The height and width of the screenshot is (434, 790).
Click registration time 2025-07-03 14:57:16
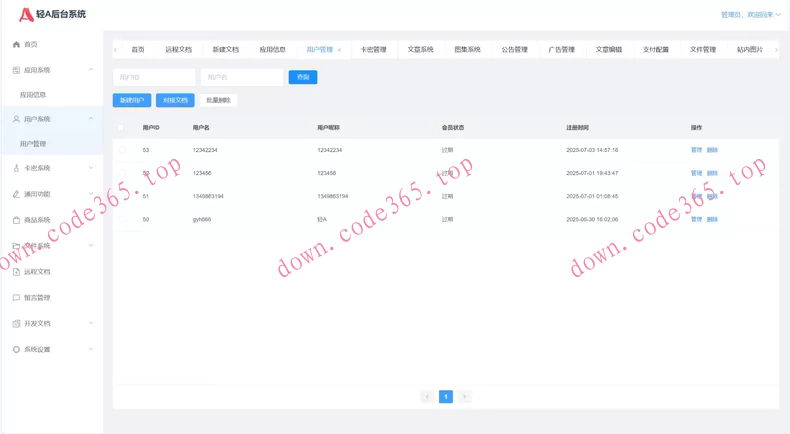pos(592,150)
